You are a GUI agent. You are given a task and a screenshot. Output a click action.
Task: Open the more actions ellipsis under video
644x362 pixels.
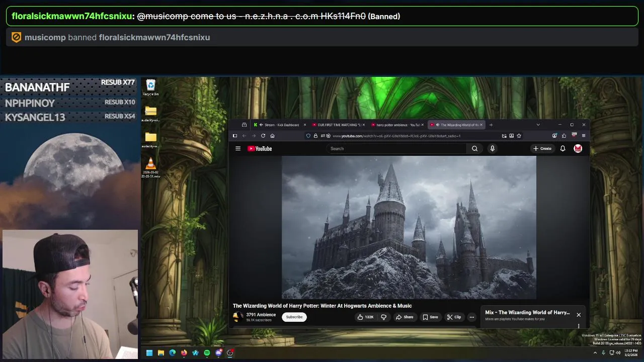click(x=472, y=317)
